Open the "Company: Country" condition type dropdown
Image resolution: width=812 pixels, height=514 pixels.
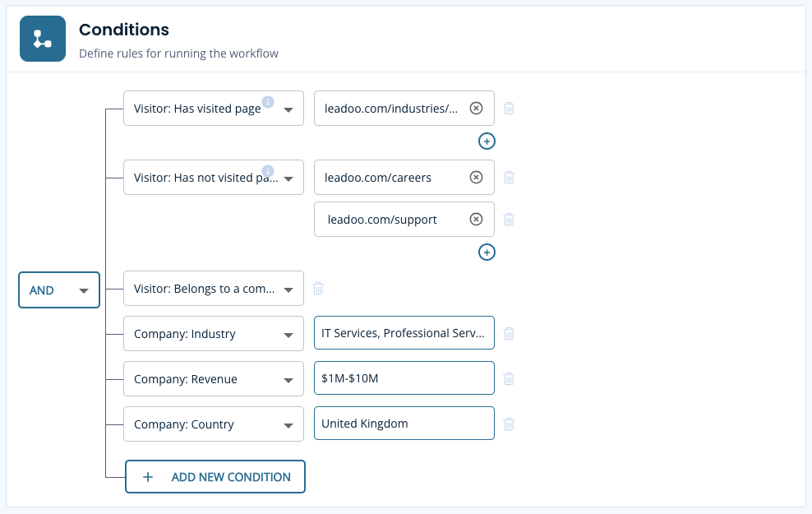[x=213, y=424]
